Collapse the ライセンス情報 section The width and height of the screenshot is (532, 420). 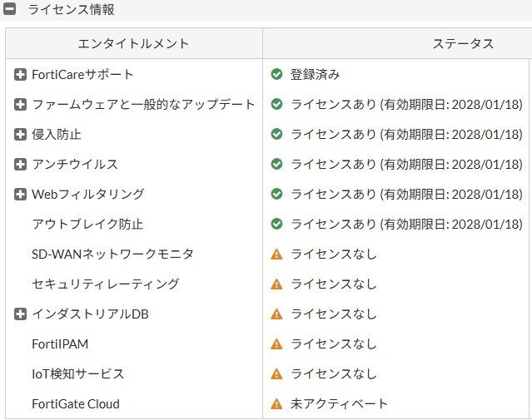[x=11, y=10]
